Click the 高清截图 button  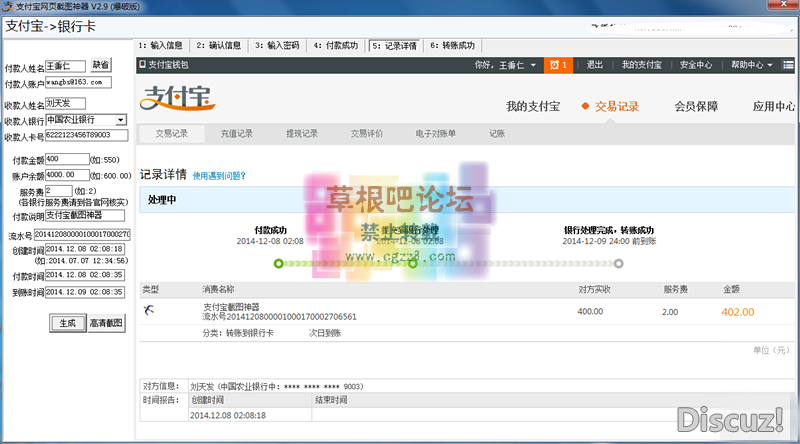(106, 323)
